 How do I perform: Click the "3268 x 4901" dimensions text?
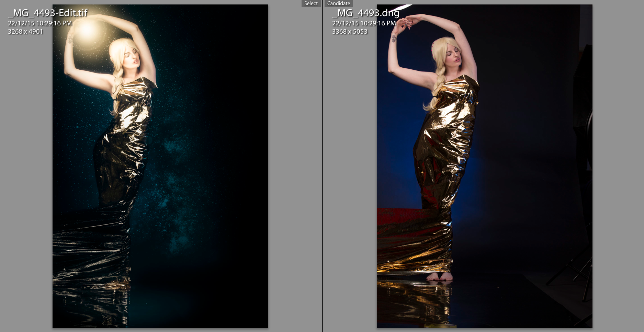click(x=25, y=32)
